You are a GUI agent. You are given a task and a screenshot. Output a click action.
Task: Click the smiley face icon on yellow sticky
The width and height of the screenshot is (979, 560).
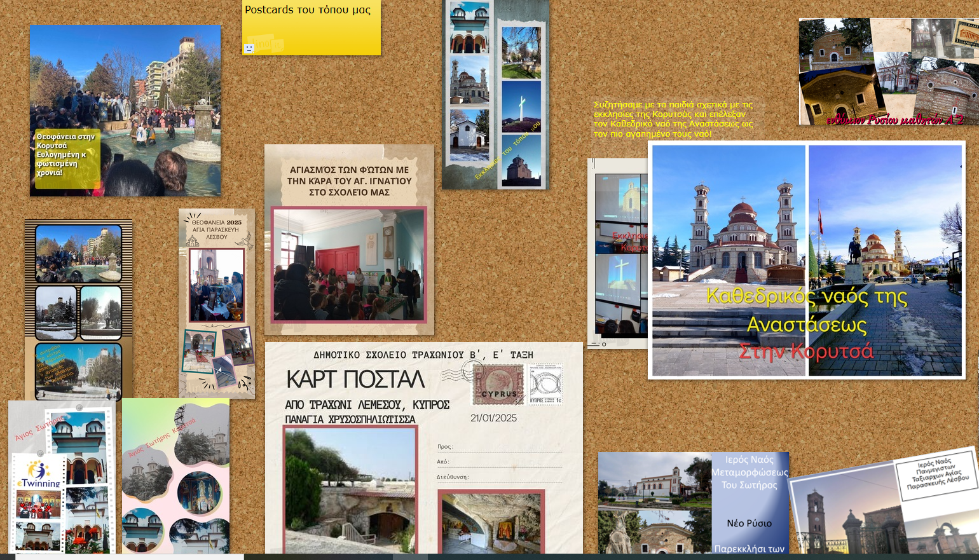pos(249,48)
